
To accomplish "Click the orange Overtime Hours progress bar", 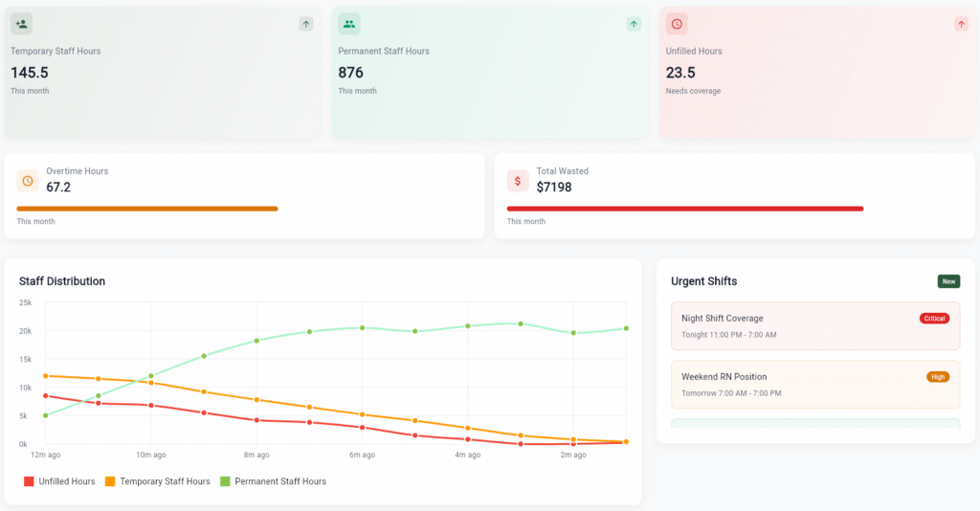I will pyautogui.click(x=147, y=208).
